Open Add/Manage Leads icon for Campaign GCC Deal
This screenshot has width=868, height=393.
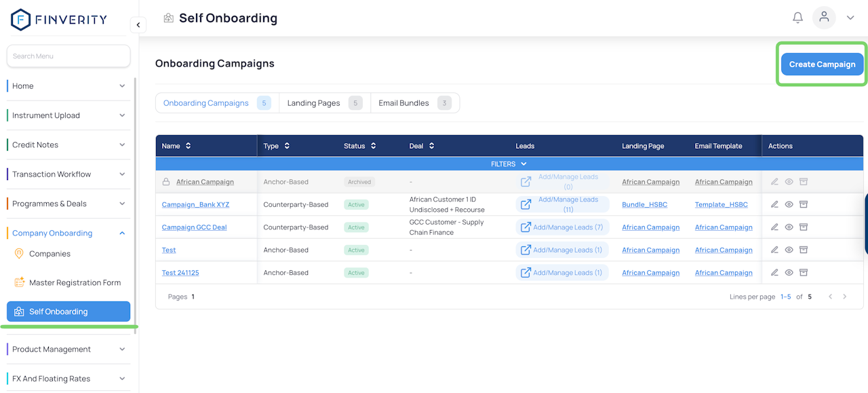click(x=526, y=227)
